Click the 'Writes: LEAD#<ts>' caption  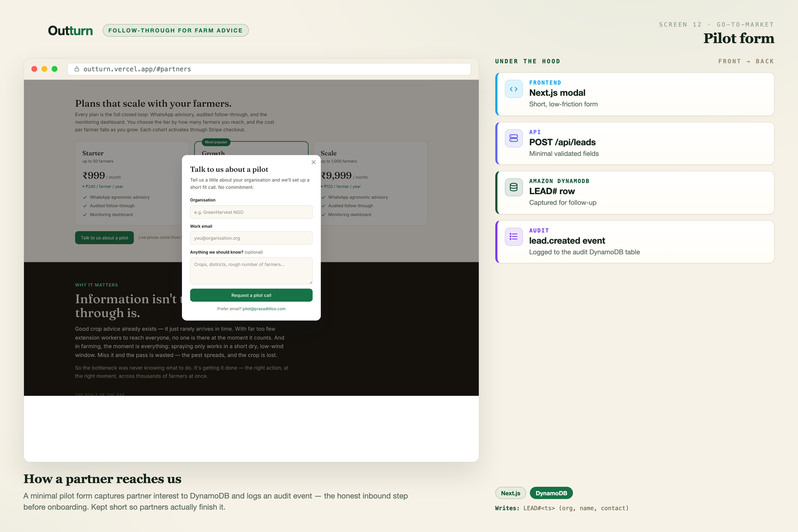pos(562,508)
